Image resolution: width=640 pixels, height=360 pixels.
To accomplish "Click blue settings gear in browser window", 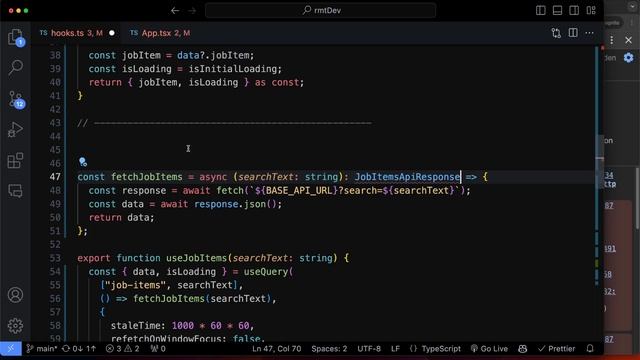I will pyautogui.click(x=629, y=58).
